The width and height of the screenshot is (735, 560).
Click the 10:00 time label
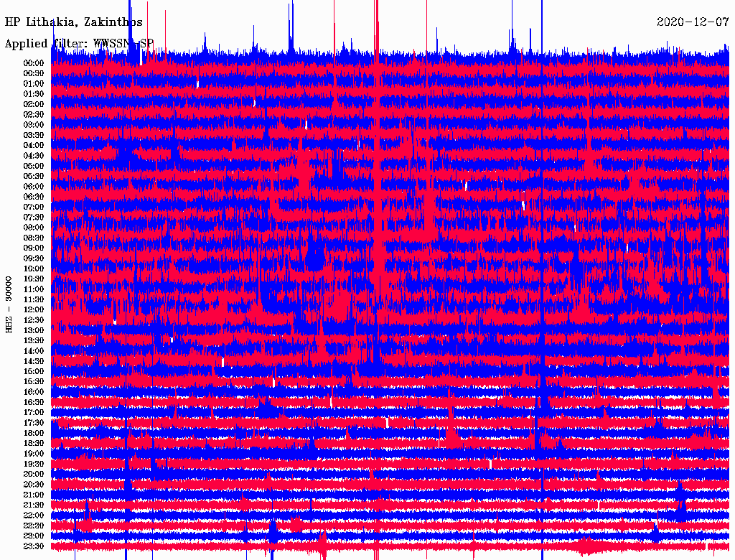click(x=34, y=269)
